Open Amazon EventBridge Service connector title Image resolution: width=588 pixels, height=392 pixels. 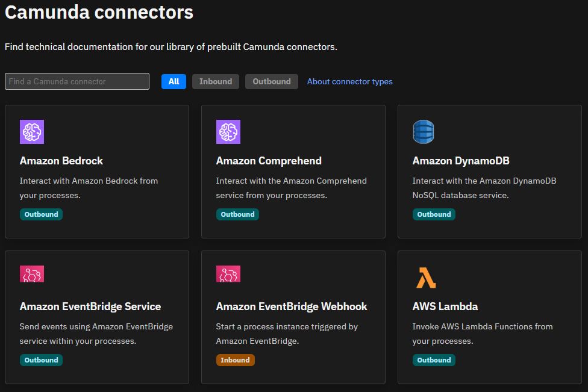click(x=90, y=306)
